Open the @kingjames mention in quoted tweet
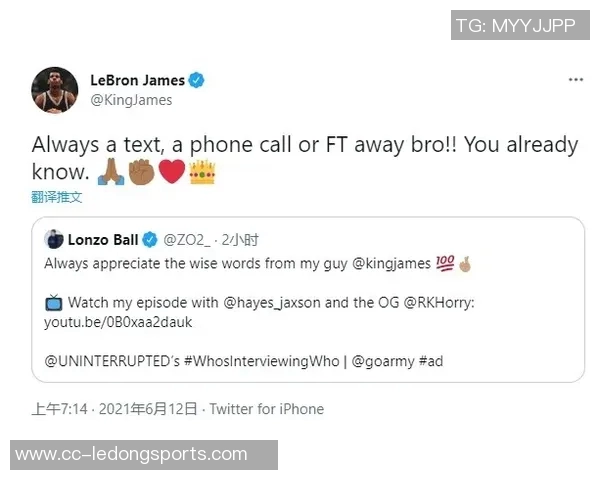This screenshot has height=480, width=600. 391,264
